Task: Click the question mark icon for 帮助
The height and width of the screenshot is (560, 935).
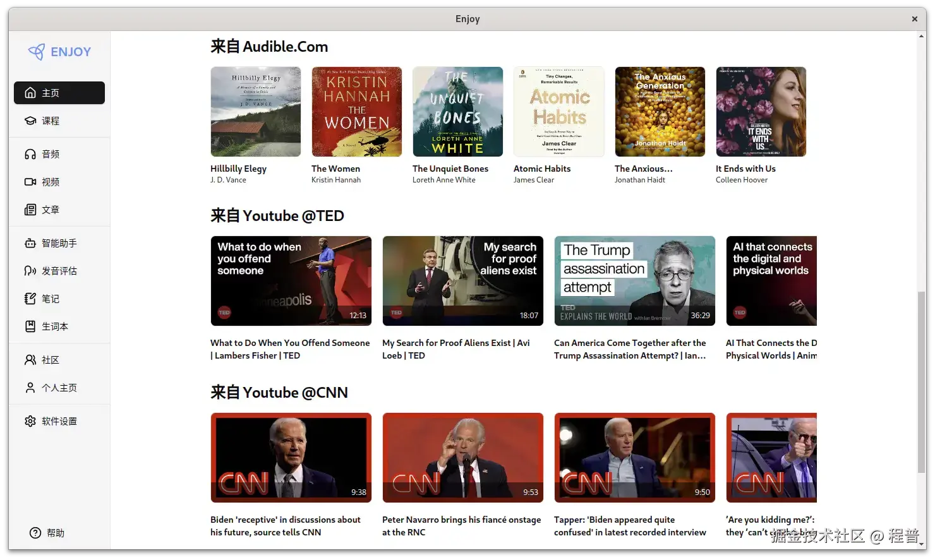Action: (35, 533)
